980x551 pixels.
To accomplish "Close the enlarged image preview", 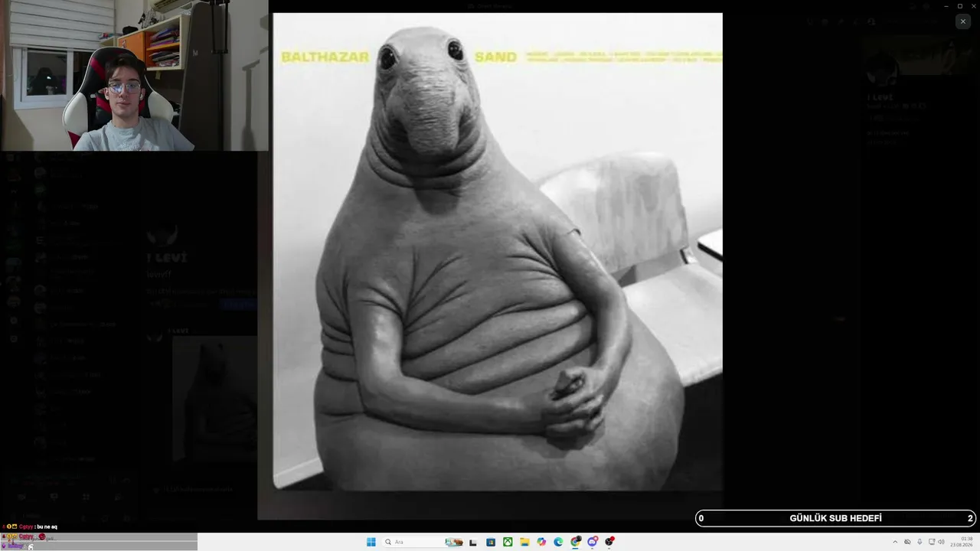I will coord(962,21).
